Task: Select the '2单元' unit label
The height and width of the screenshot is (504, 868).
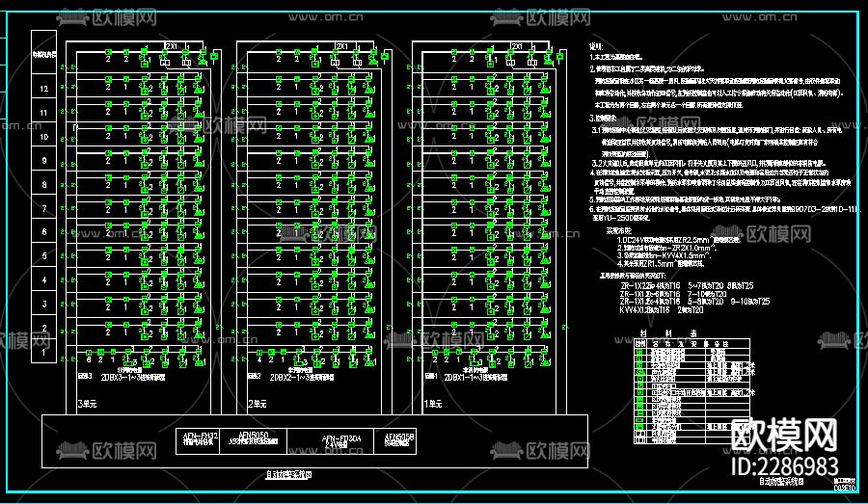Action: tap(258, 404)
